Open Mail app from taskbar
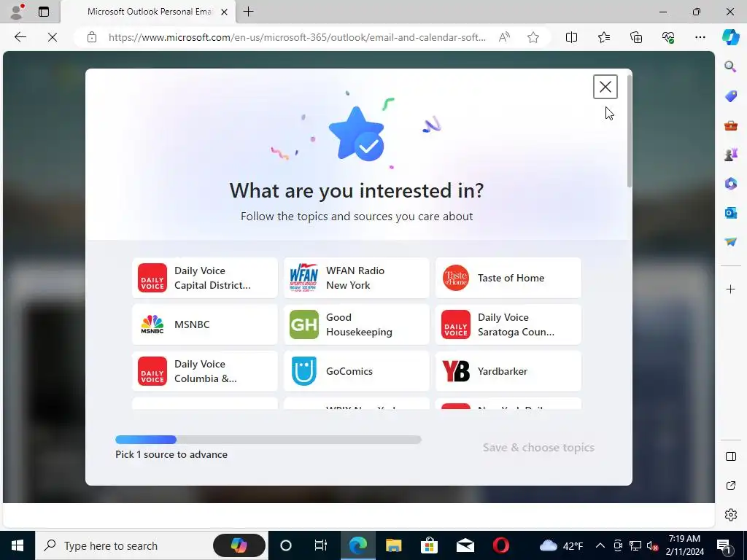The height and width of the screenshot is (560, 747). (465, 545)
